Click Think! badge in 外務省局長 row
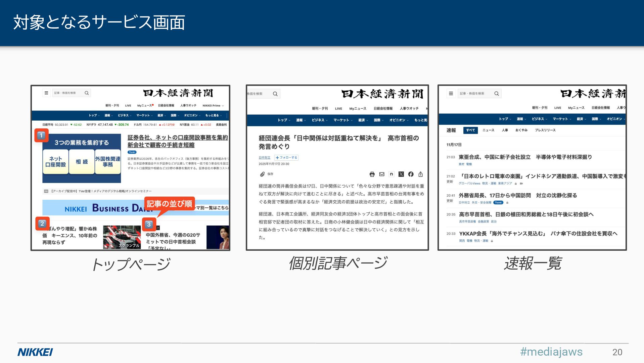Screen dimensions: 644x363 [498, 203]
